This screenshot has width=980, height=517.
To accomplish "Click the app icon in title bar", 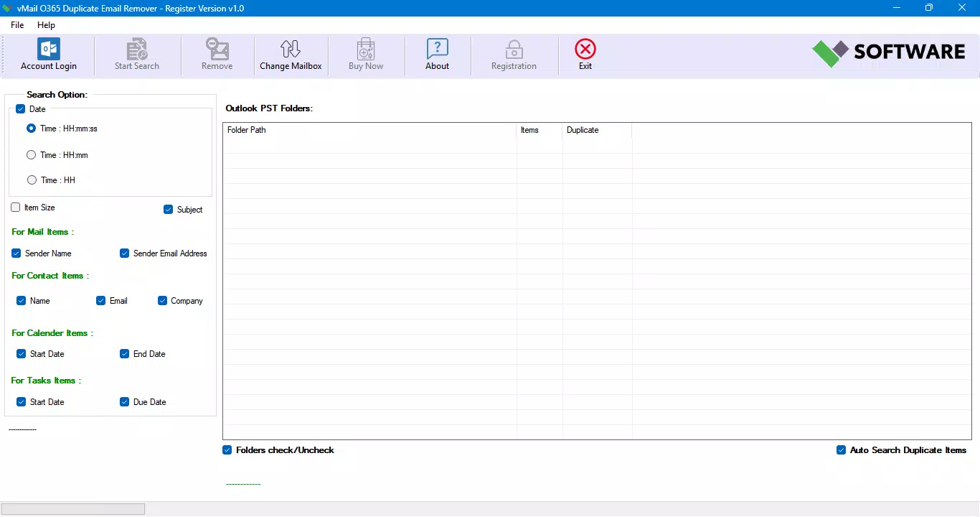I will [7, 8].
